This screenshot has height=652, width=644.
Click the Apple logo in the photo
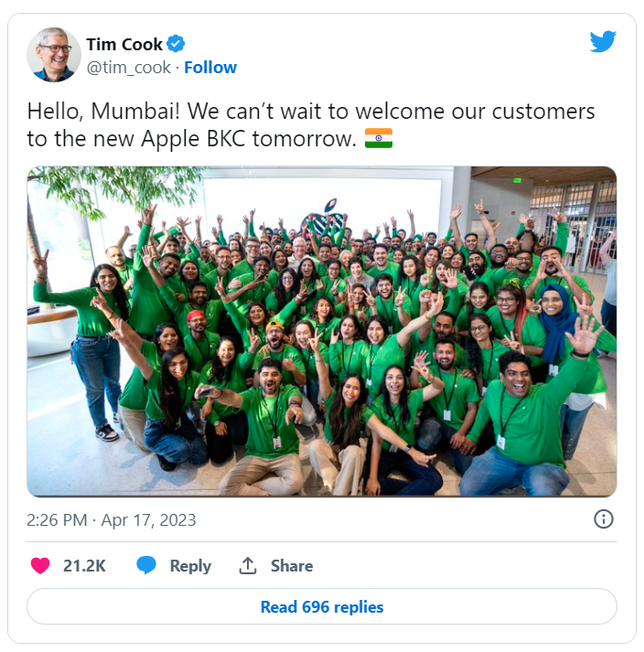tap(326, 218)
